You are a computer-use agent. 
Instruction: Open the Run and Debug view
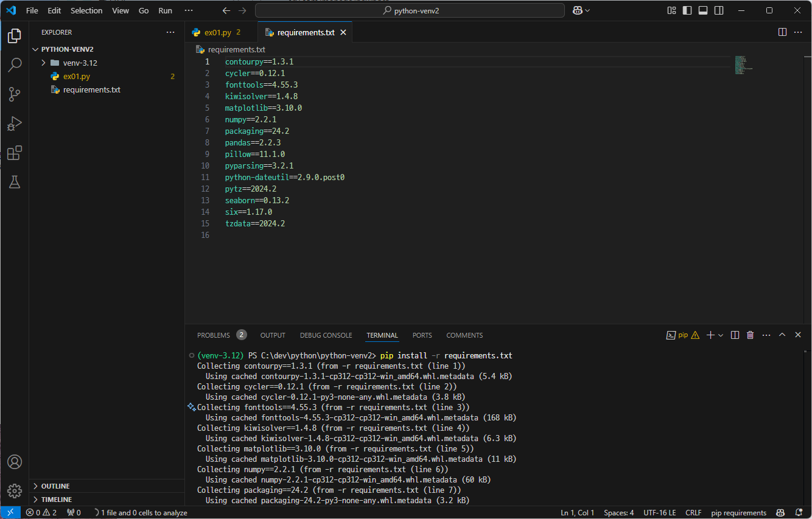pos(15,124)
